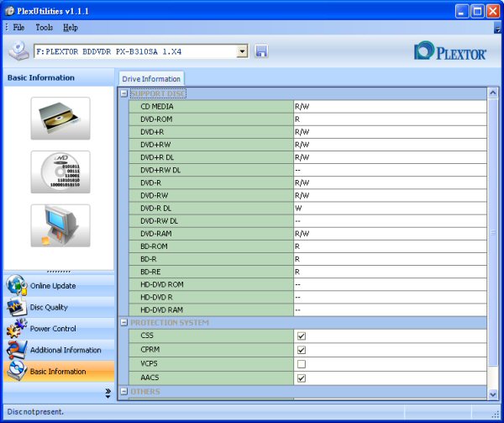
Task: Close the PlexUtilities window
Action: (493, 12)
